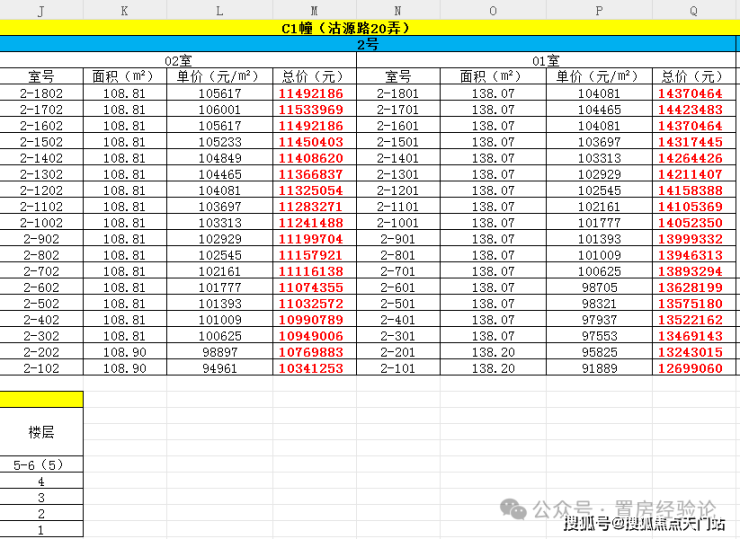The image size is (740, 539).
Task: Click room number cell 2-1702
Action: (x=42, y=109)
